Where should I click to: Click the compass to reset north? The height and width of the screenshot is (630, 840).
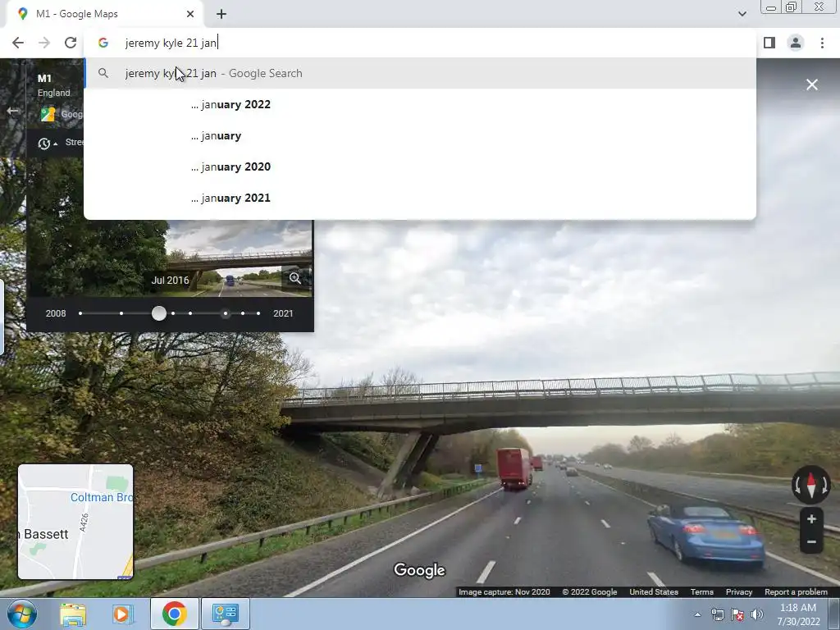[x=811, y=484]
